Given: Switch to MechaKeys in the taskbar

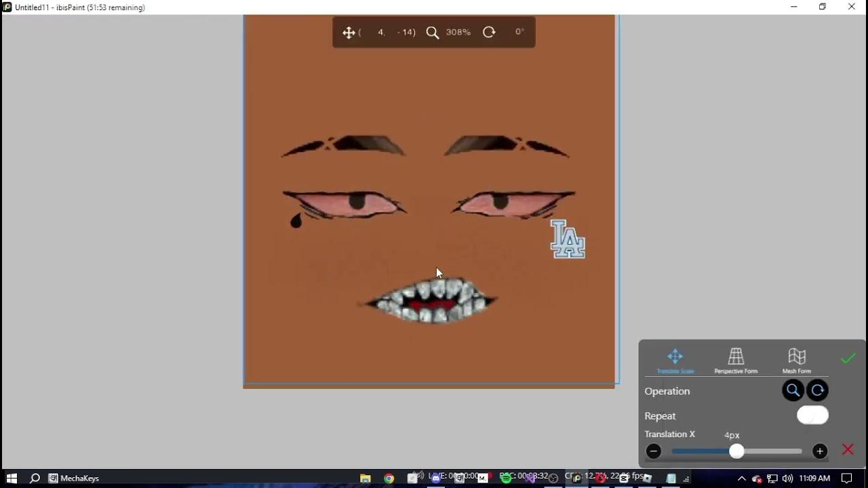Looking at the screenshot, I should [x=73, y=478].
